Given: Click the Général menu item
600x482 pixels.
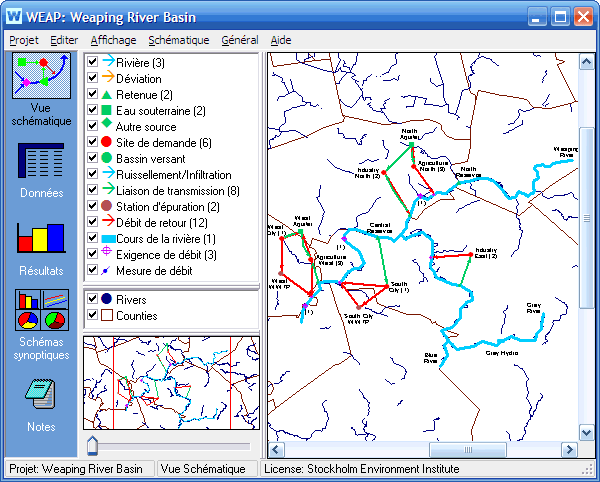Looking at the screenshot, I should (240, 40).
